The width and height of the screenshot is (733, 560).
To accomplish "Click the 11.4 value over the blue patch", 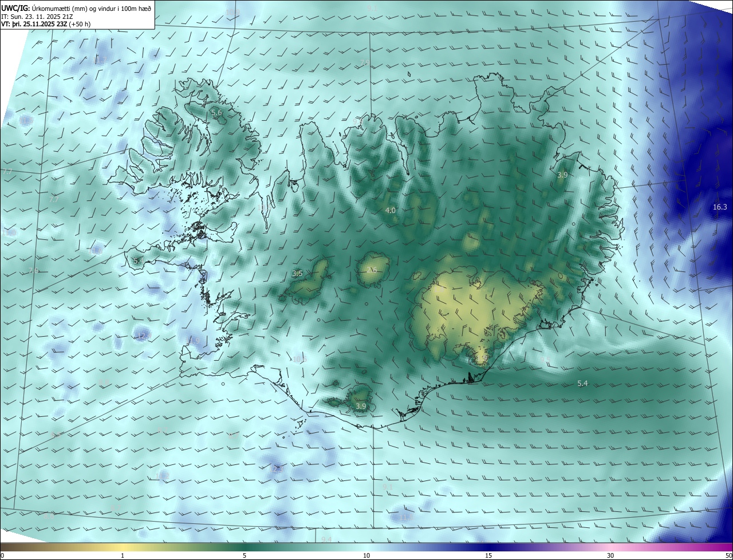I will pos(405,518).
